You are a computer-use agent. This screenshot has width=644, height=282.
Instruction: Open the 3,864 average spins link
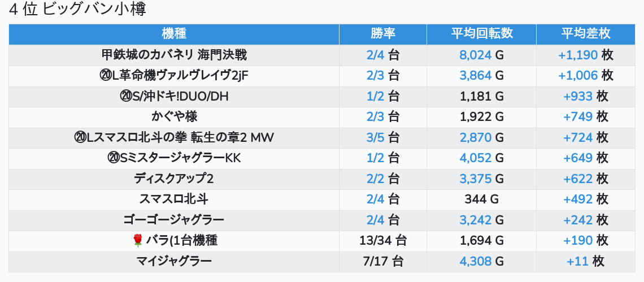(x=476, y=76)
